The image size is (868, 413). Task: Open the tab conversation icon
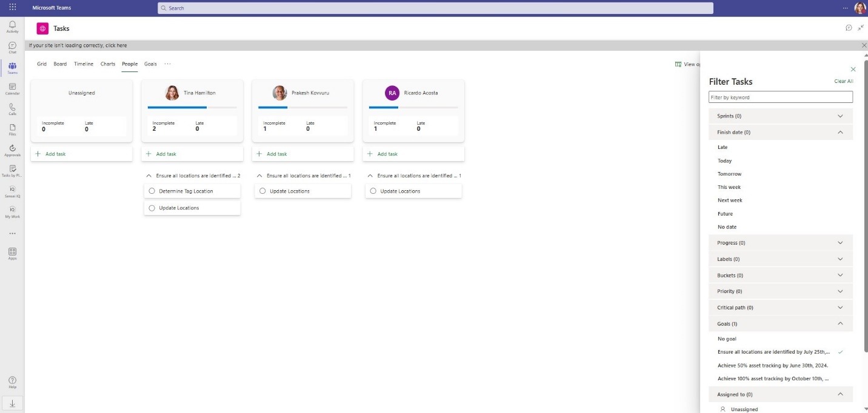pos(849,28)
